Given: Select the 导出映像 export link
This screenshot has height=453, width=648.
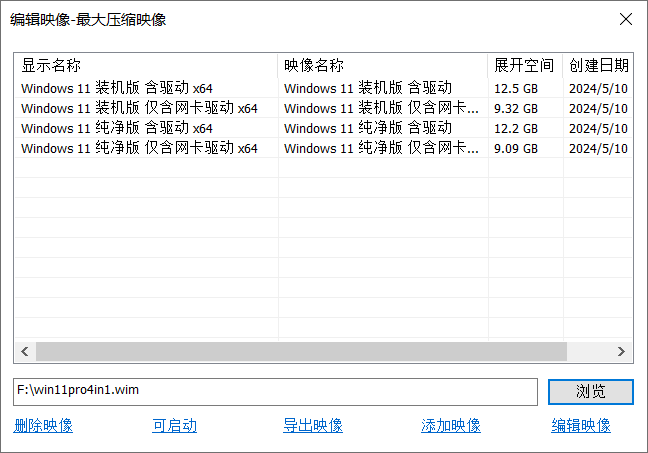Looking at the screenshot, I should tap(313, 426).
